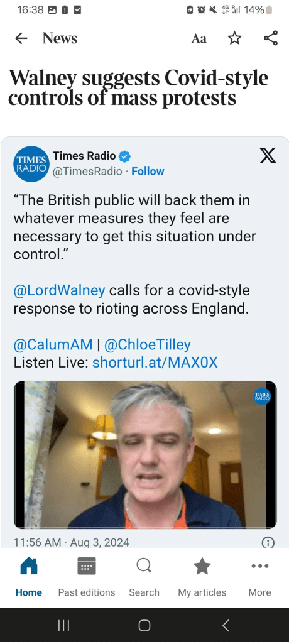The width and height of the screenshot is (289, 644).
Task: Go to the Home tab
Action: [x=29, y=577]
